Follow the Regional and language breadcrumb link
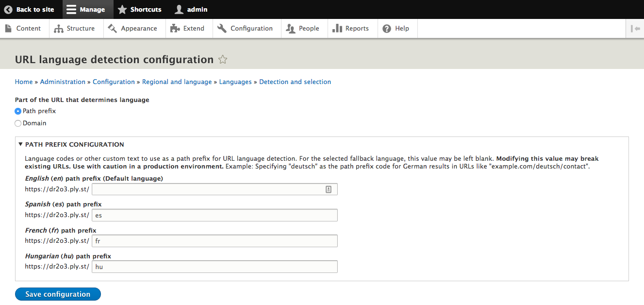Viewport: 644px width, 305px height. pos(177,82)
